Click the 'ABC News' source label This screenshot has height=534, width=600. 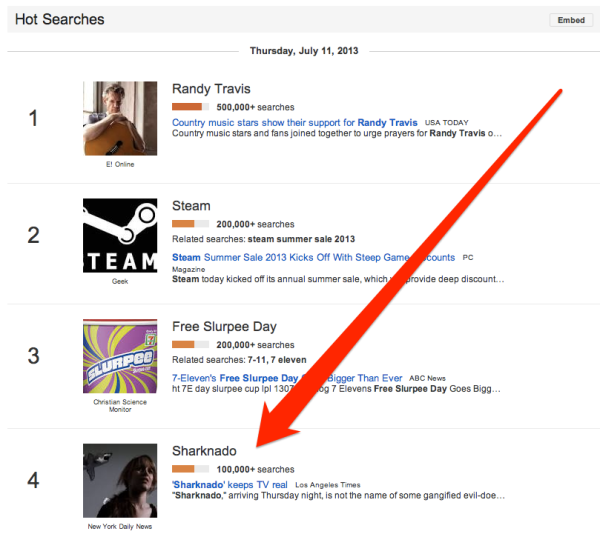[x=427, y=378]
